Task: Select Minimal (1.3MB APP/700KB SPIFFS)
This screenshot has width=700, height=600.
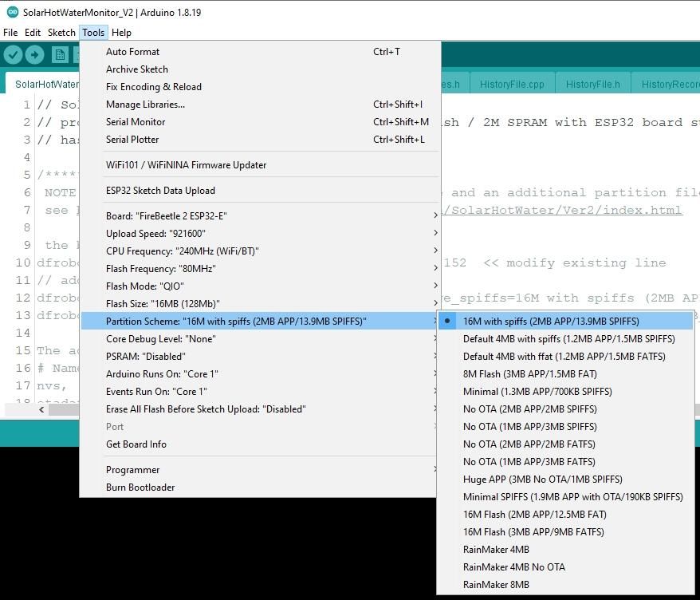Action: (x=565, y=392)
